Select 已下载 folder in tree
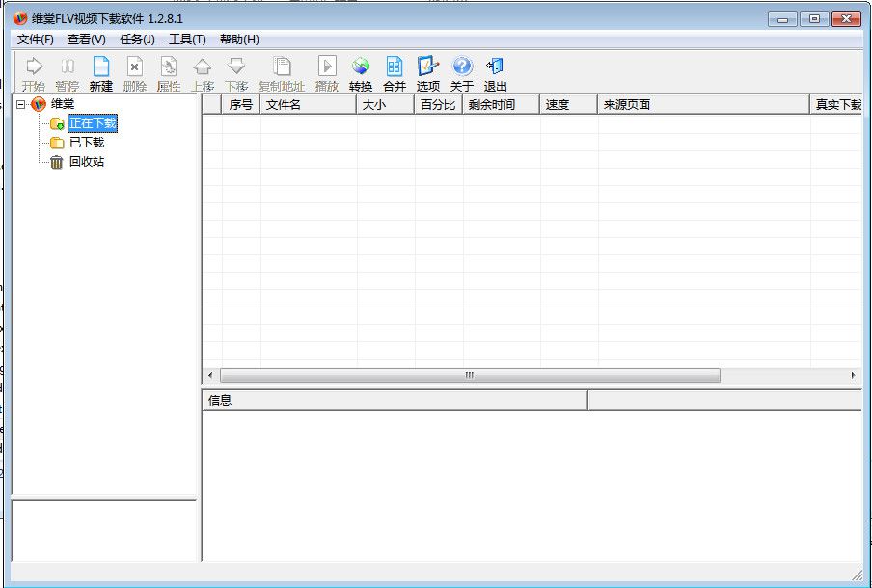Screen dimensions: 872x588 point(87,143)
